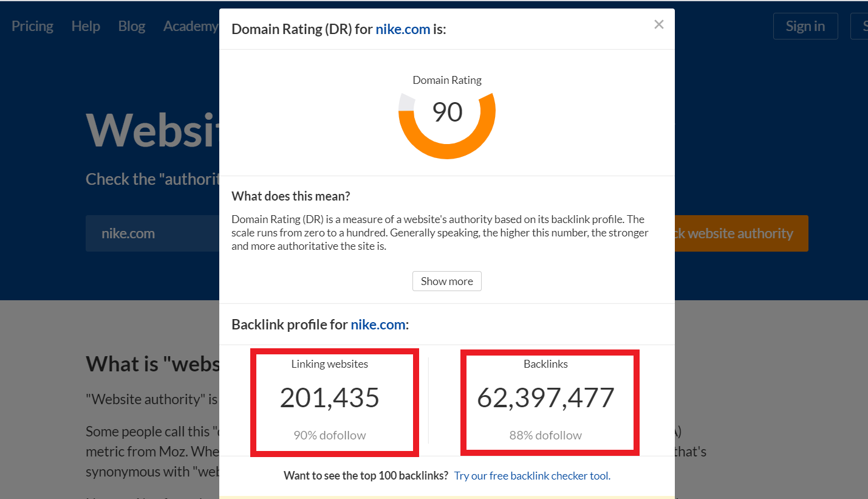The width and height of the screenshot is (868, 499).
Task: Click the cut-off button right of Sign in
Action: [861, 26]
